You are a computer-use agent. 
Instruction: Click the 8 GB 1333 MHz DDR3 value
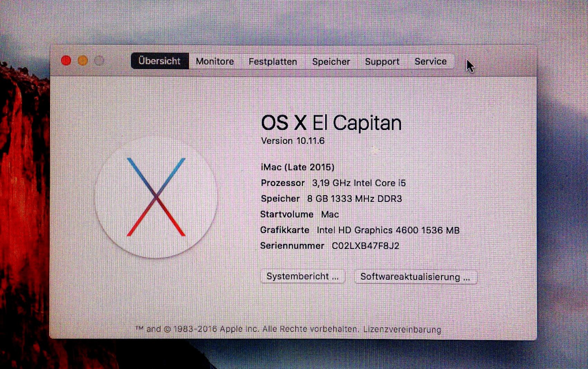coord(355,199)
